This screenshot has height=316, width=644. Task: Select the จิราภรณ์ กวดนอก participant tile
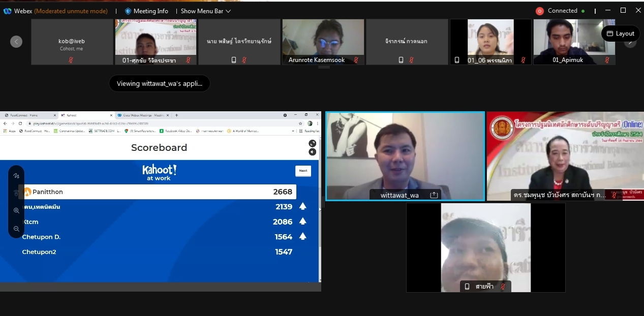[x=407, y=42]
